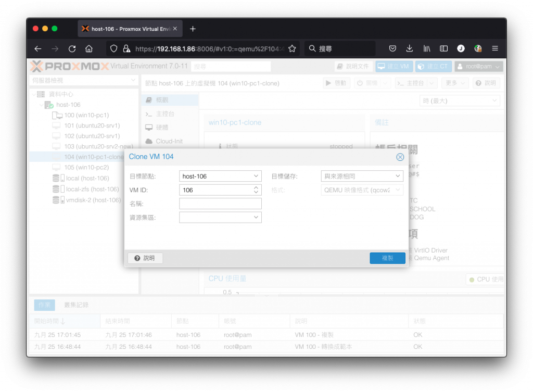Open a new browser tab
This screenshot has height=392, width=533.
[193, 29]
